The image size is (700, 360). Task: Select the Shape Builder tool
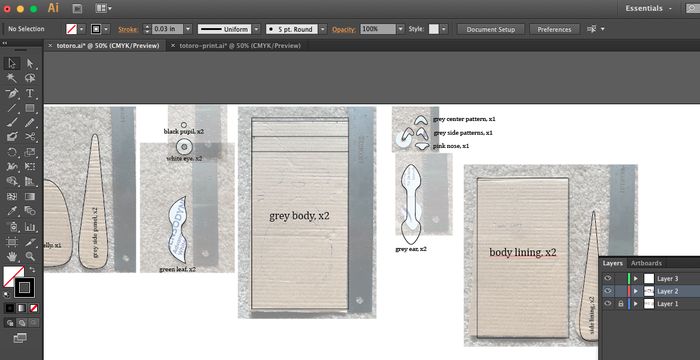coord(12,181)
